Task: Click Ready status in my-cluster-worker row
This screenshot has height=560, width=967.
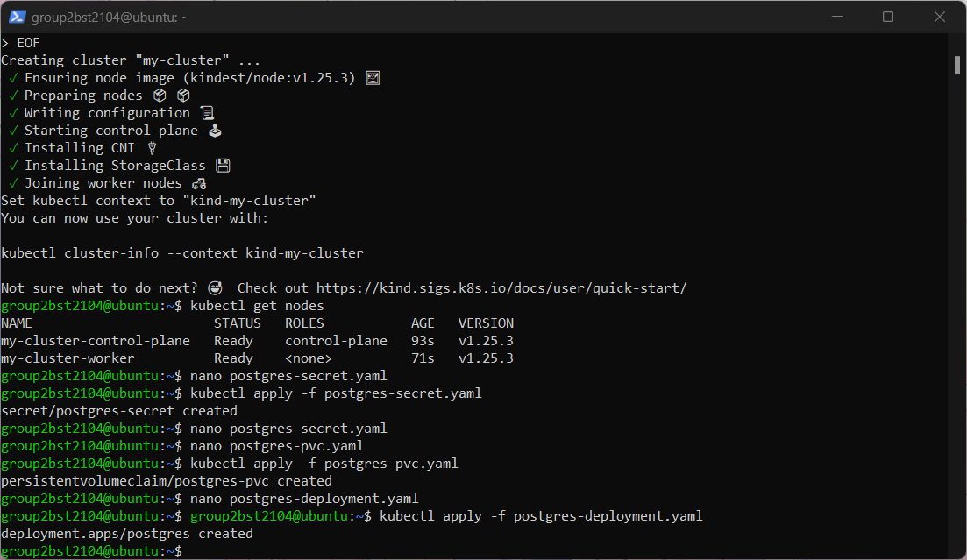Action: pos(234,358)
